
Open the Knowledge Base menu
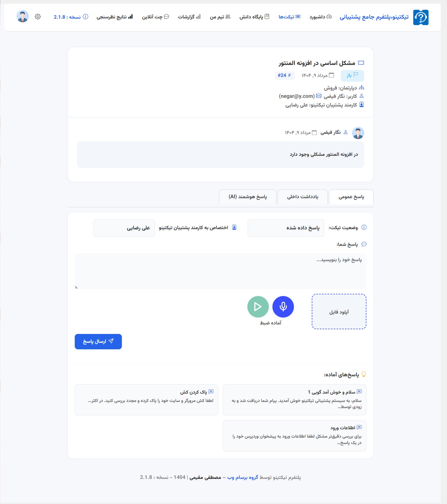(254, 17)
